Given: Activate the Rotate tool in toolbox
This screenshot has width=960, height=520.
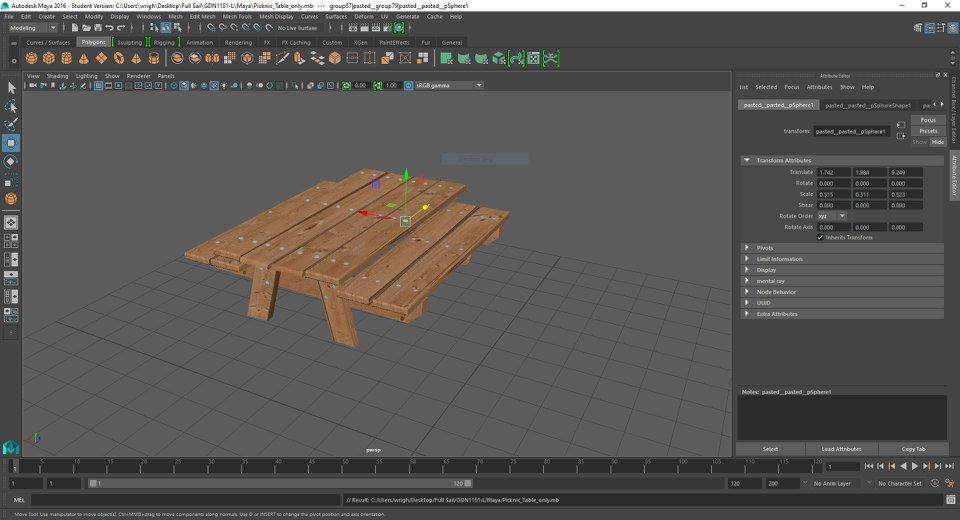Looking at the screenshot, I should [11, 162].
